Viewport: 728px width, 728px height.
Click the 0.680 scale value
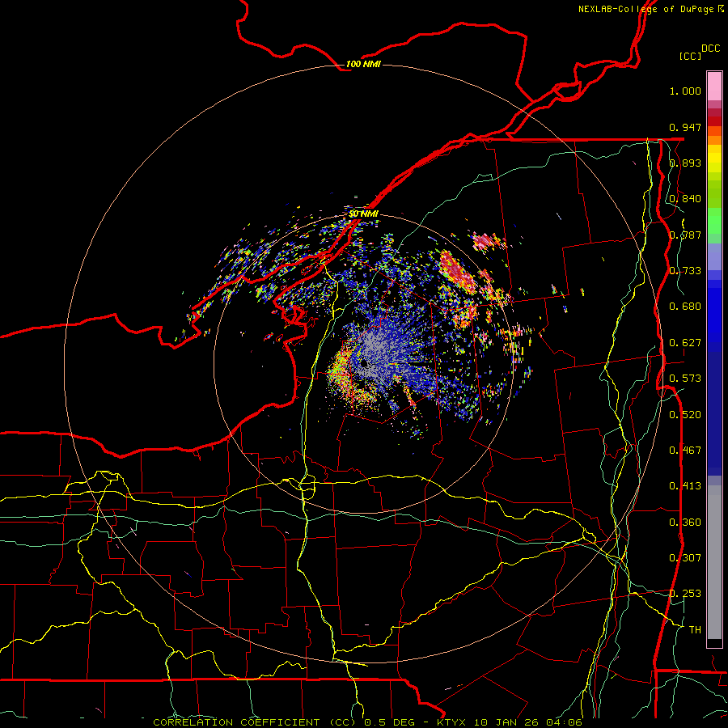[x=685, y=307]
